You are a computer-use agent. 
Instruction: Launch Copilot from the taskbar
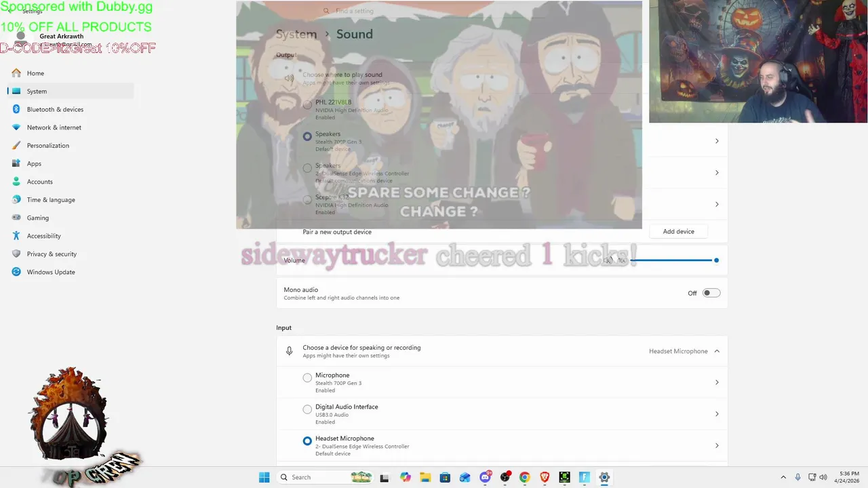tap(406, 477)
